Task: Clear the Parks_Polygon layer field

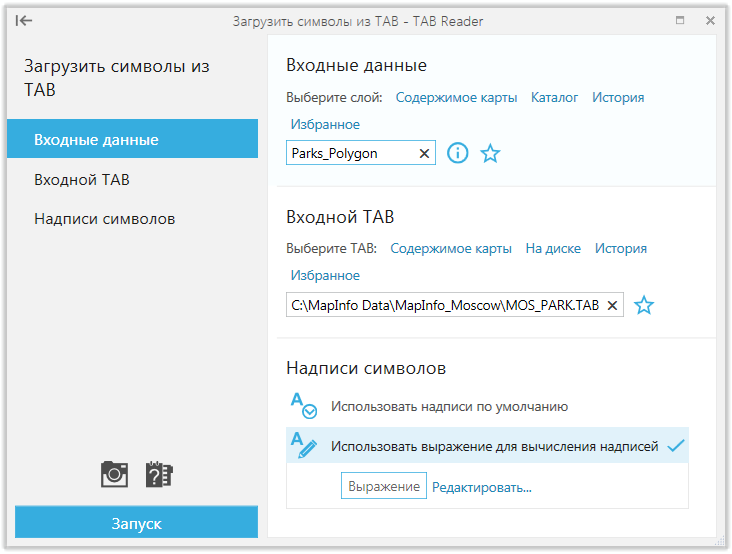Action: pos(424,153)
